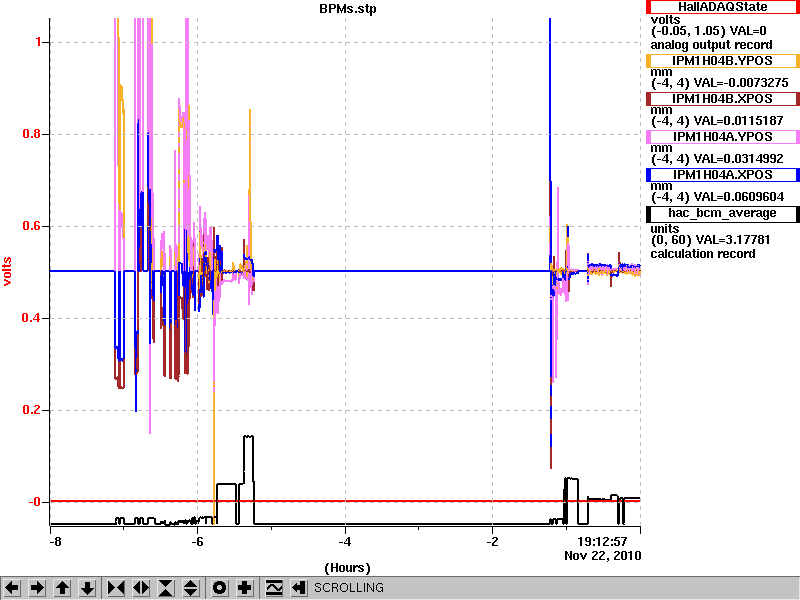Screen dimensions: 800x600
Task: Click the -8 hours x-axis tick label
Action: pos(55,541)
